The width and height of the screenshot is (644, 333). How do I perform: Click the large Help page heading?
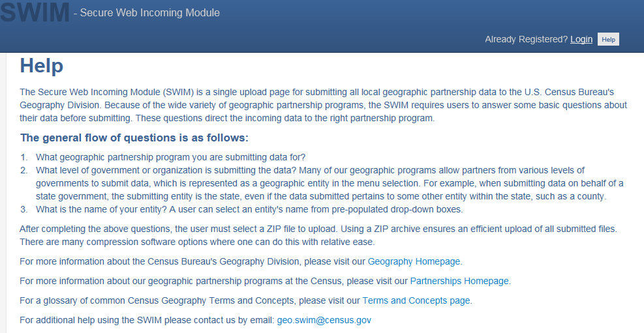tap(42, 66)
